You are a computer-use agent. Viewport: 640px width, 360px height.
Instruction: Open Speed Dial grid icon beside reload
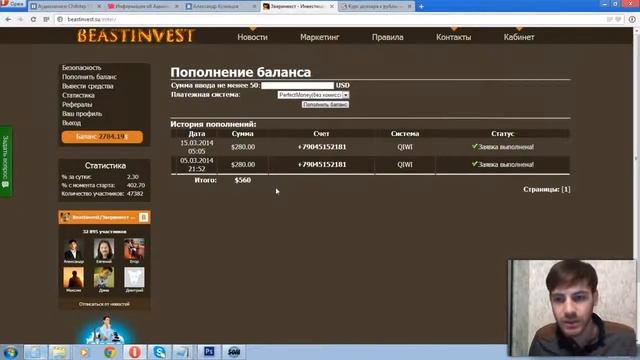pyautogui.click(x=46, y=19)
